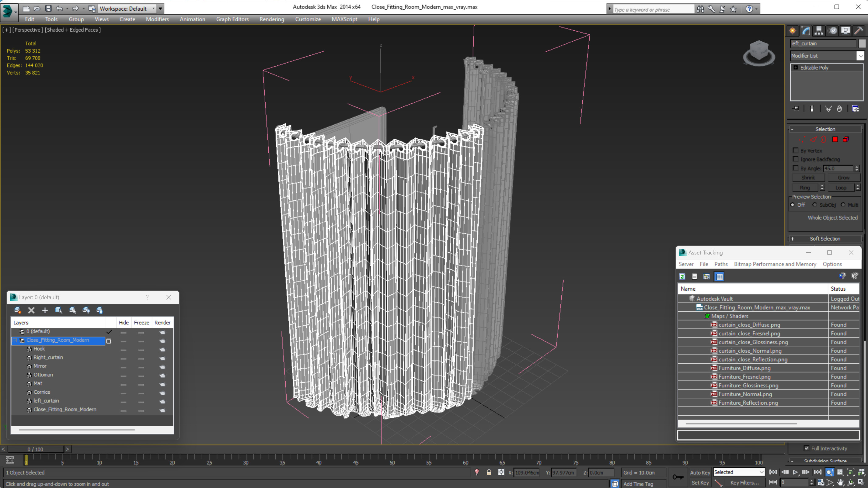Toggle selection lock padlock icon
Image resolution: width=868 pixels, height=488 pixels.
click(x=489, y=472)
